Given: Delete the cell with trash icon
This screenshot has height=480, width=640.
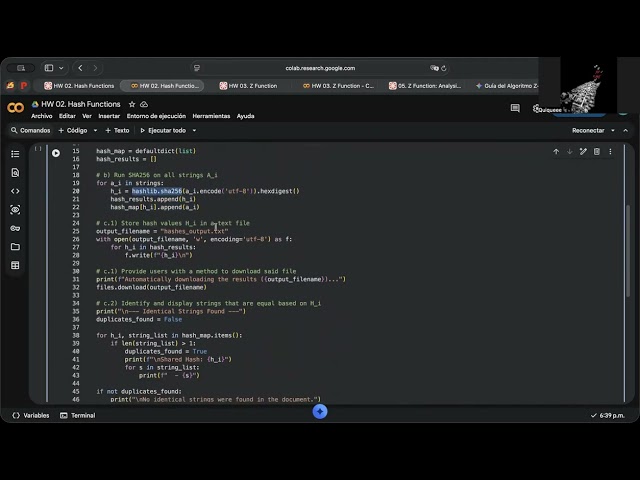Looking at the screenshot, I should point(597,151).
